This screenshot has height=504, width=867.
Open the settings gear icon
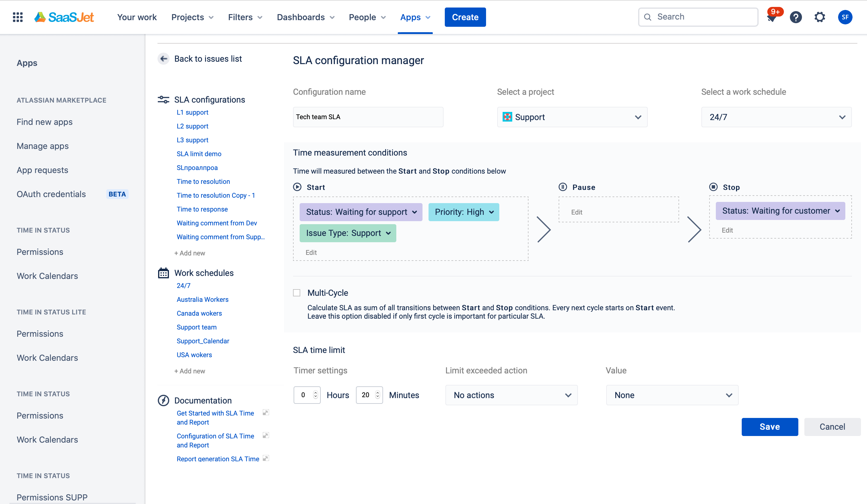click(819, 17)
